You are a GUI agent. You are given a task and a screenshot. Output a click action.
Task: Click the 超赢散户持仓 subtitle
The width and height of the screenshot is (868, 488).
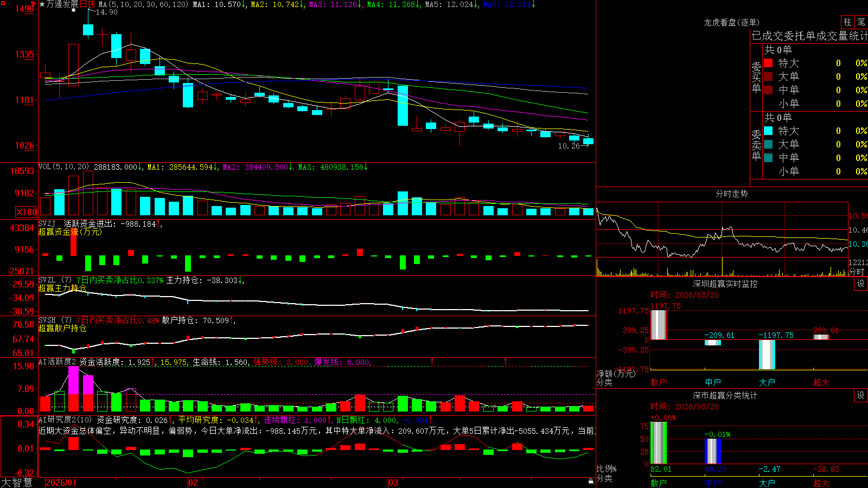[x=62, y=328]
